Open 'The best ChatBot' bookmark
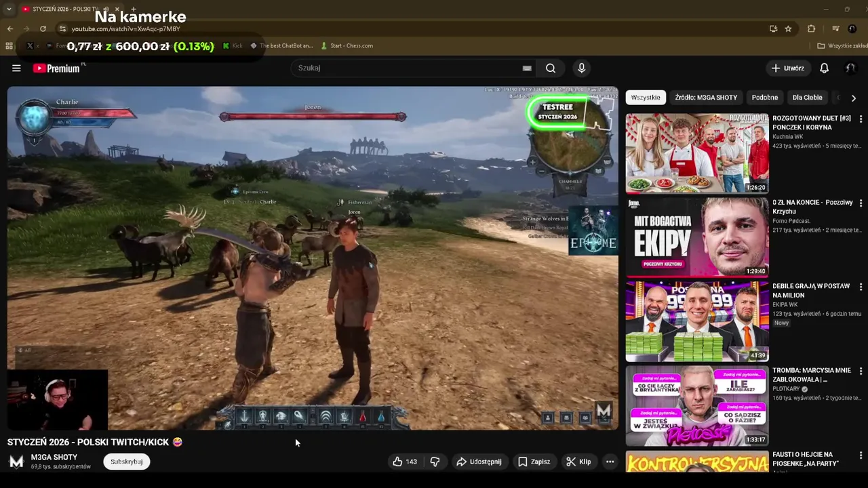Image resolution: width=868 pixels, height=488 pixels. [282, 45]
